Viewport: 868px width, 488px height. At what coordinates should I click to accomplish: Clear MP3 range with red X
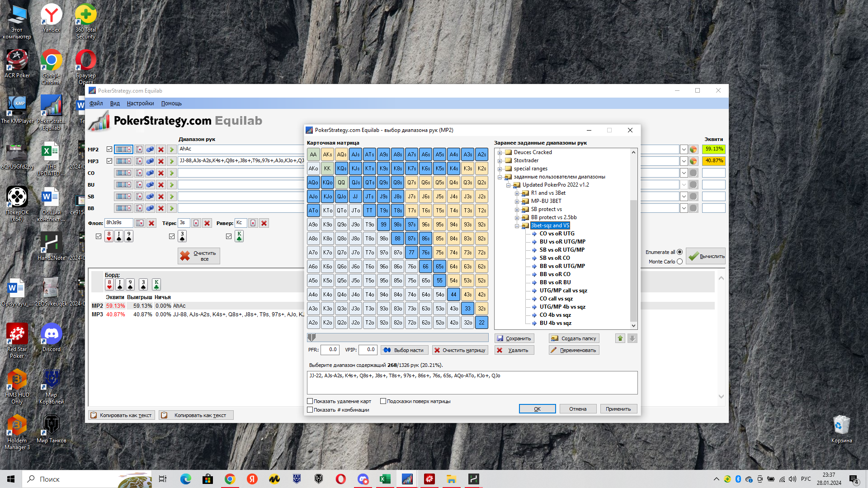(161, 161)
